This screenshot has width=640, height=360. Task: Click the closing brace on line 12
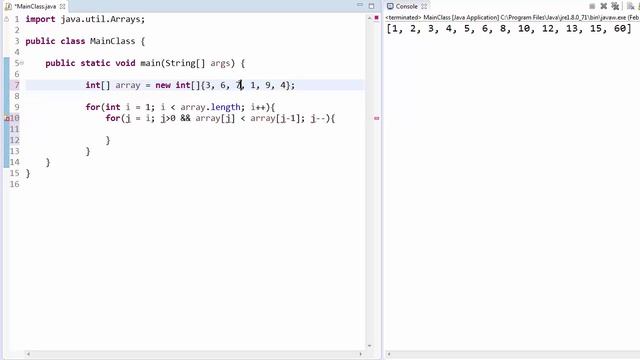108,140
